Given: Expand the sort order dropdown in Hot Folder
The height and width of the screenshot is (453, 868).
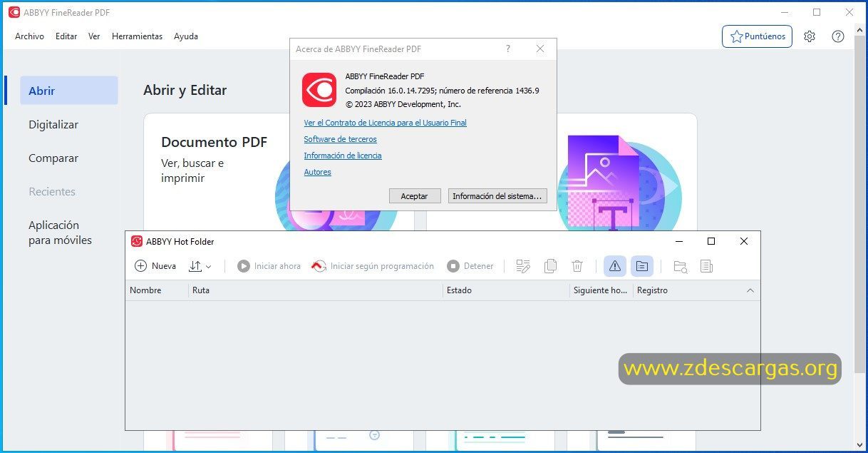Looking at the screenshot, I should click(x=200, y=266).
